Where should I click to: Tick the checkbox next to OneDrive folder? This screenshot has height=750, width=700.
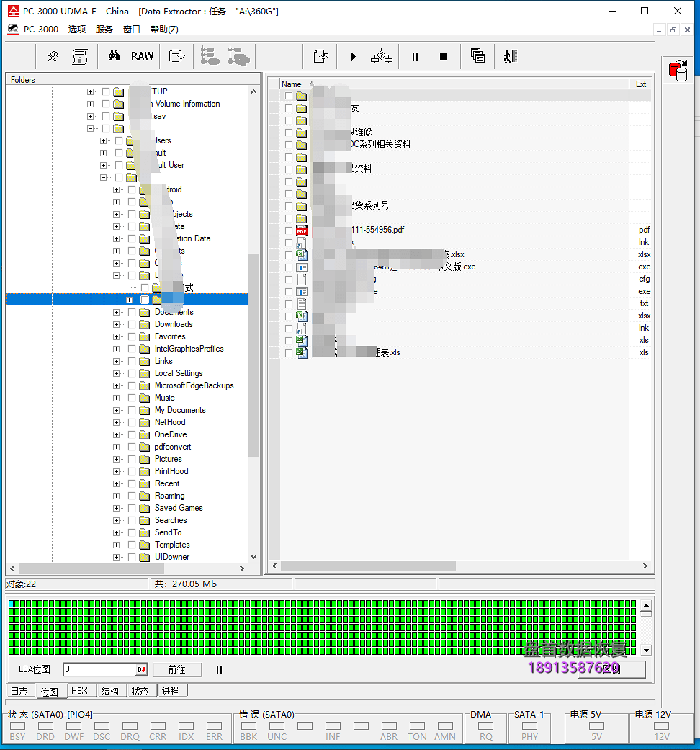click(x=132, y=435)
